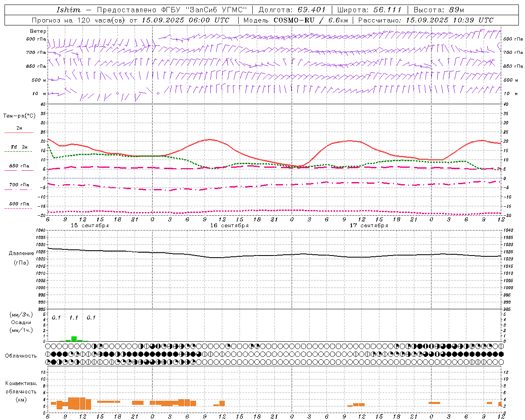
Task: Click the "(мм/3ч.)" precipitation unit label
Action: pos(21,315)
